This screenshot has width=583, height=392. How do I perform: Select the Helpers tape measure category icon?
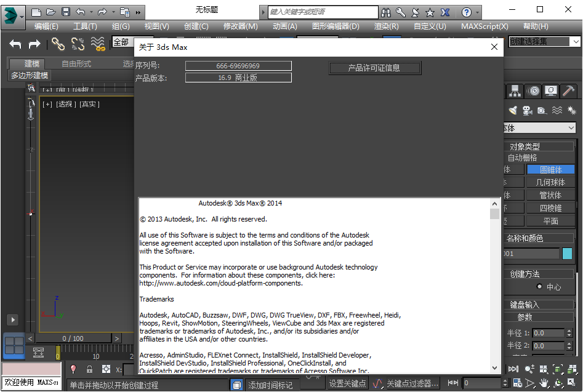[542, 110]
